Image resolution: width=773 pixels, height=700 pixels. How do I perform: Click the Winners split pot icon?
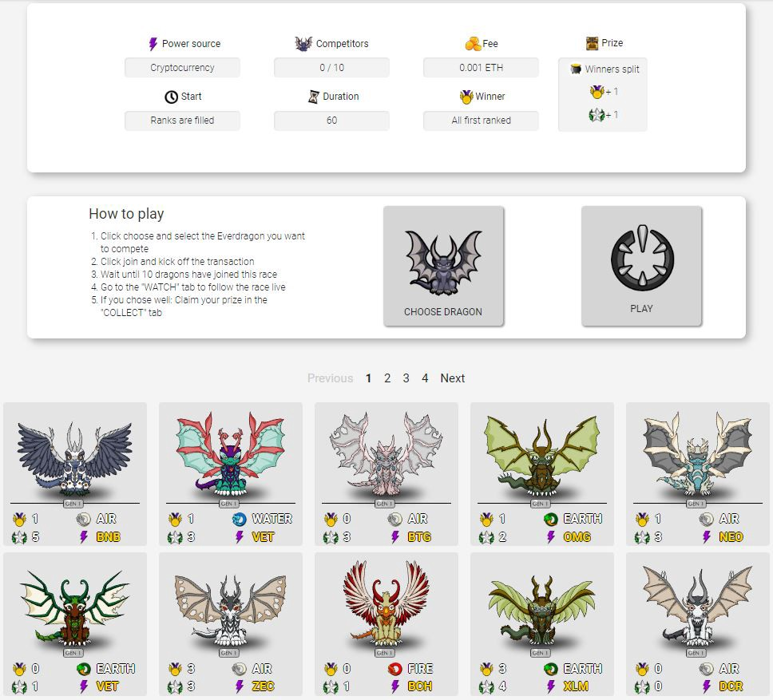pos(576,69)
